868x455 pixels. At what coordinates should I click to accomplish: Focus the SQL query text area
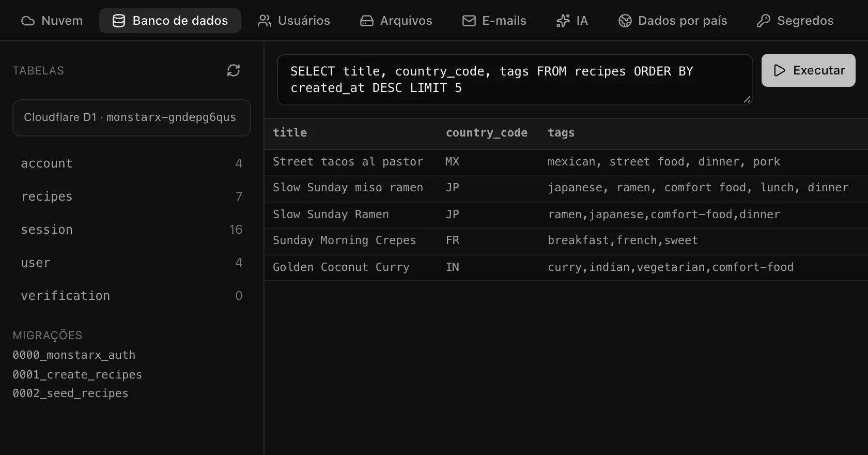pos(515,80)
